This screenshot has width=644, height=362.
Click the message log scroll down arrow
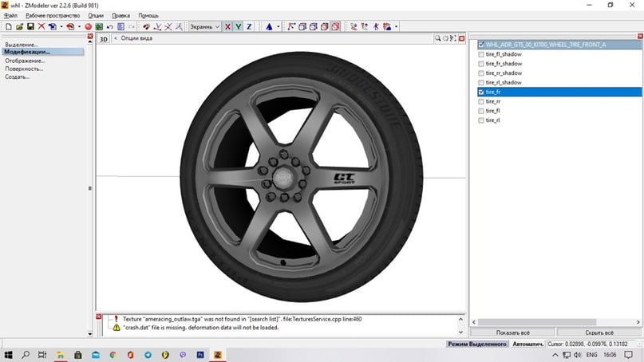tap(460, 332)
